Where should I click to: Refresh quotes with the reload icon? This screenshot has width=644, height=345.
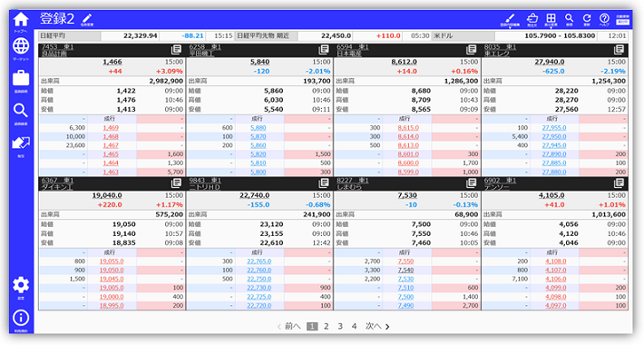pyautogui.click(x=587, y=19)
